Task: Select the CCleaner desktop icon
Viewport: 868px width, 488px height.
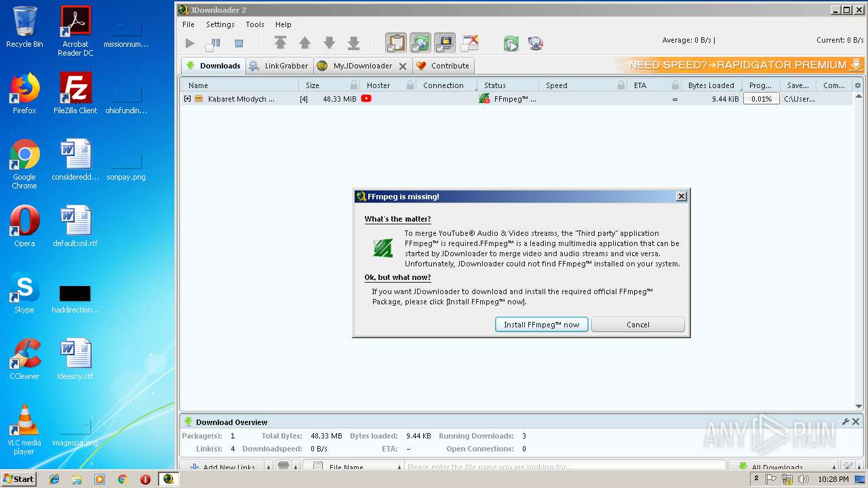Action: 24,359
